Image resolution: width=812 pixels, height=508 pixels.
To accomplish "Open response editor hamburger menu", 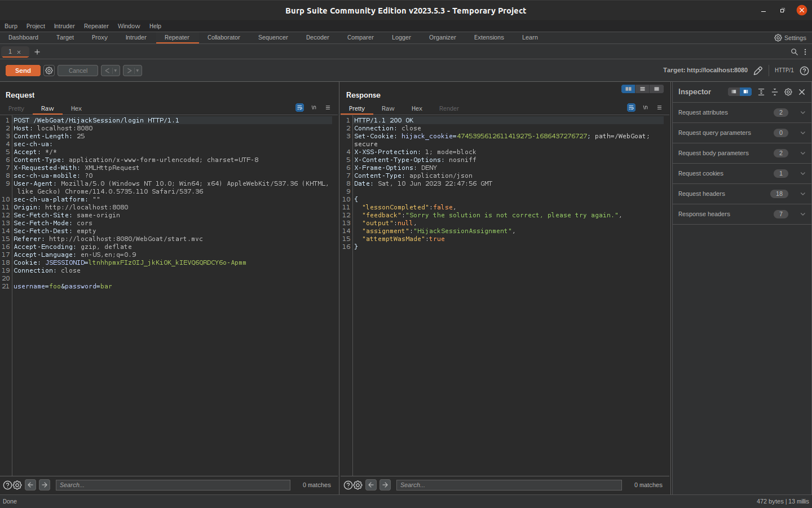I will (x=659, y=107).
